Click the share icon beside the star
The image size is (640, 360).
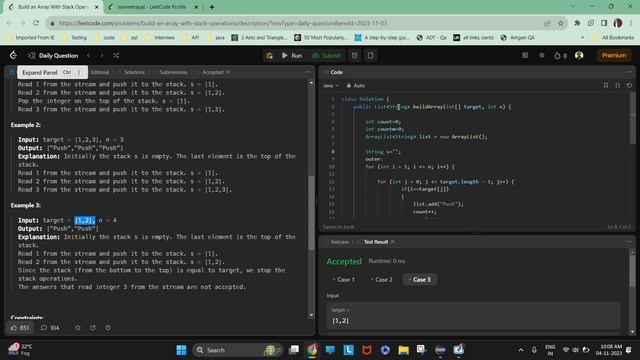click(x=93, y=328)
